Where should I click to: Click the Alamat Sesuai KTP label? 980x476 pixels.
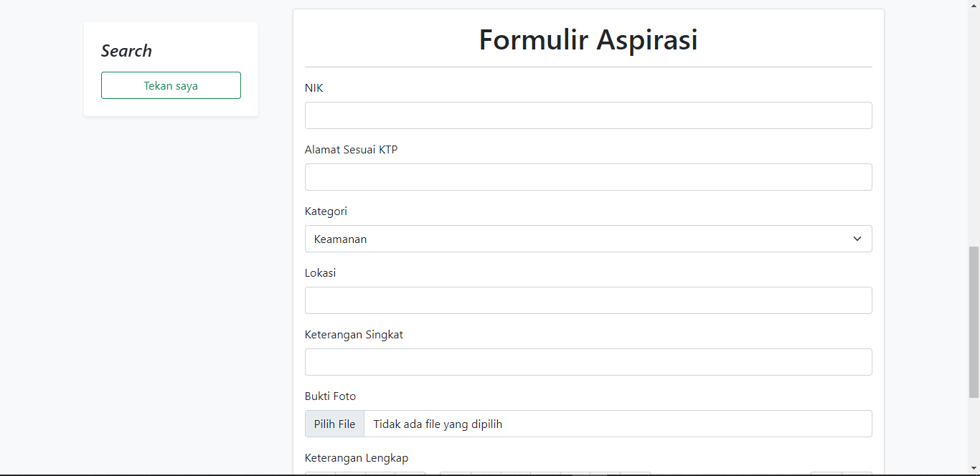[x=351, y=150]
